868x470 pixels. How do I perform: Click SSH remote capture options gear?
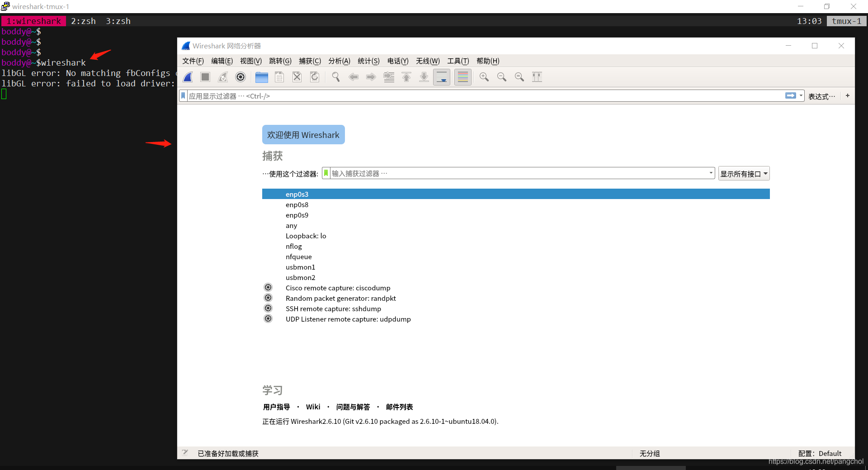[268, 309]
